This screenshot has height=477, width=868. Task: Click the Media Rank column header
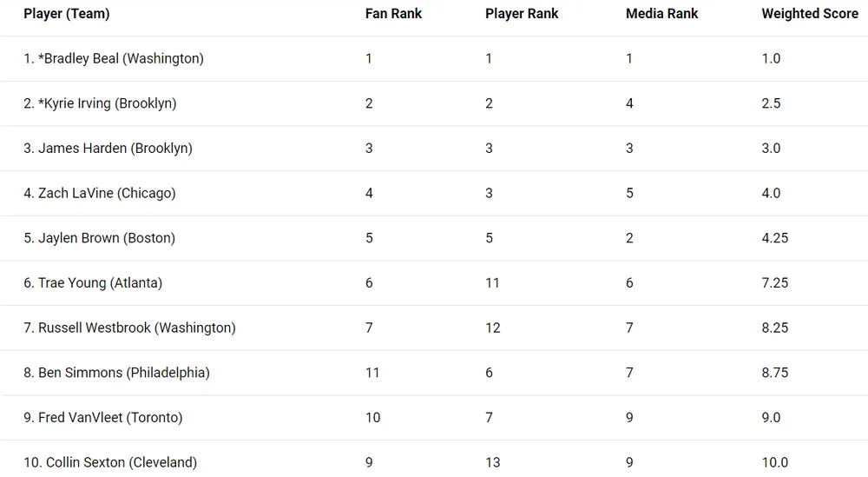pyautogui.click(x=661, y=14)
